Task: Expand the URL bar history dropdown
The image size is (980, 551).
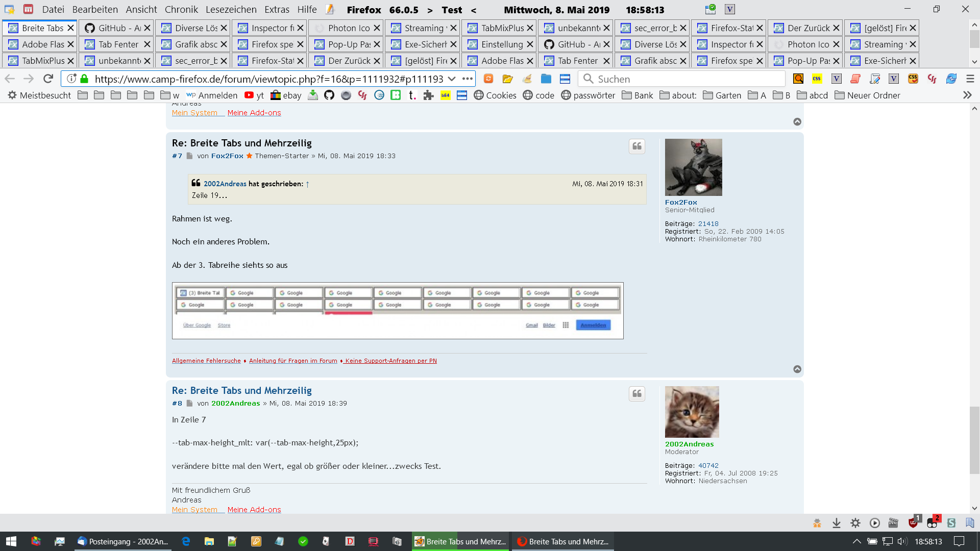Action: (x=451, y=79)
